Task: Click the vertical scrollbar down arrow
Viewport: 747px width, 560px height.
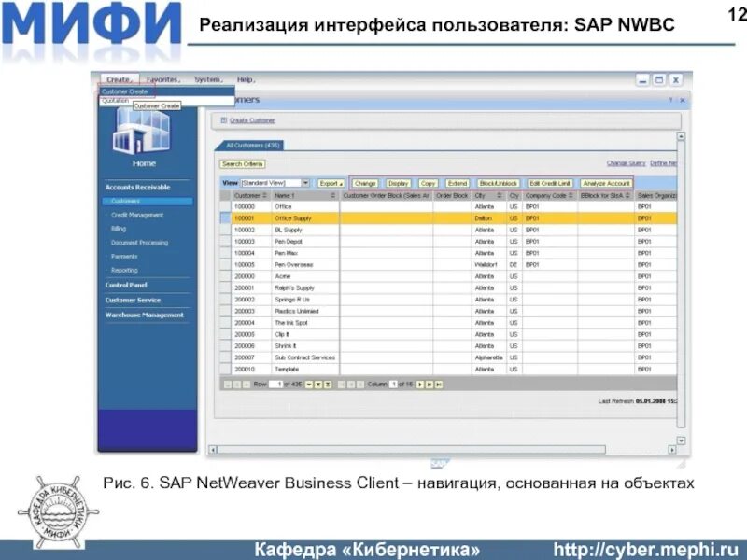Action: click(x=682, y=441)
